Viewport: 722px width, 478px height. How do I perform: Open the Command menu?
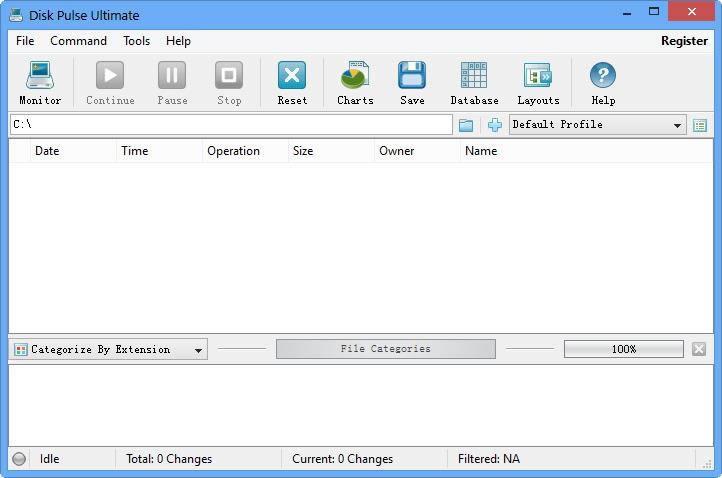(78, 41)
